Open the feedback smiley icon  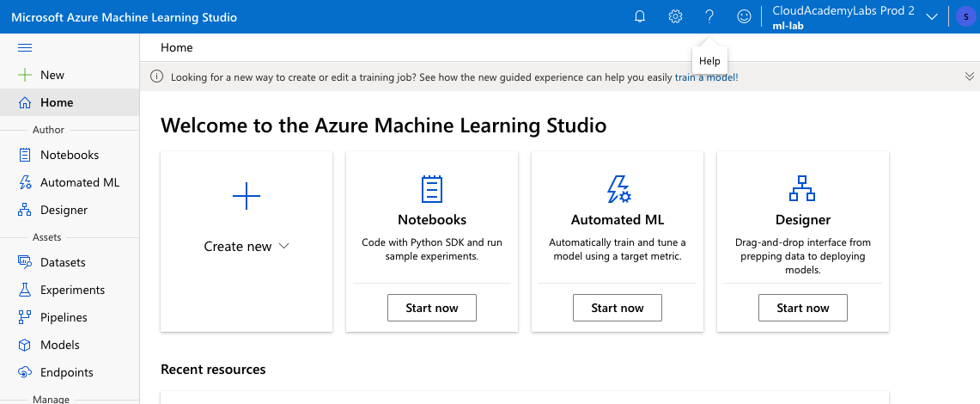click(x=744, y=17)
